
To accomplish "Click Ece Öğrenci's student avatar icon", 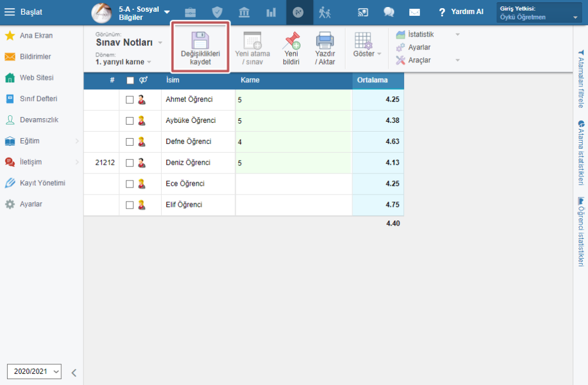I will tap(141, 184).
